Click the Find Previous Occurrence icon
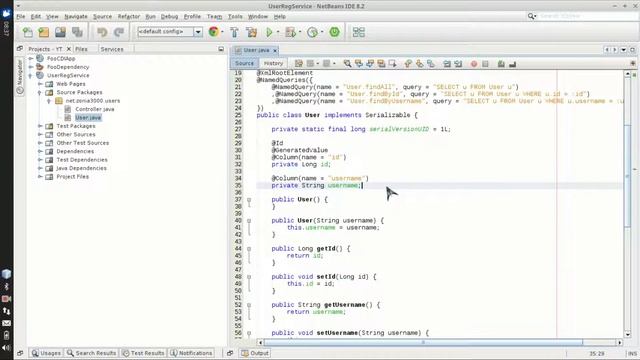Image resolution: width=640 pixels, height=360 pixels. [359, 64]
